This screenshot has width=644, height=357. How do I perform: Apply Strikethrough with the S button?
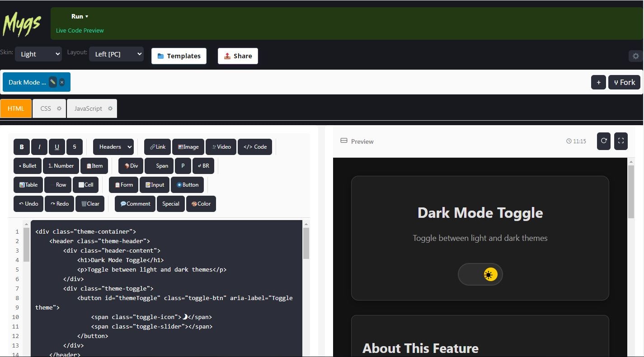tap(75, 147)
